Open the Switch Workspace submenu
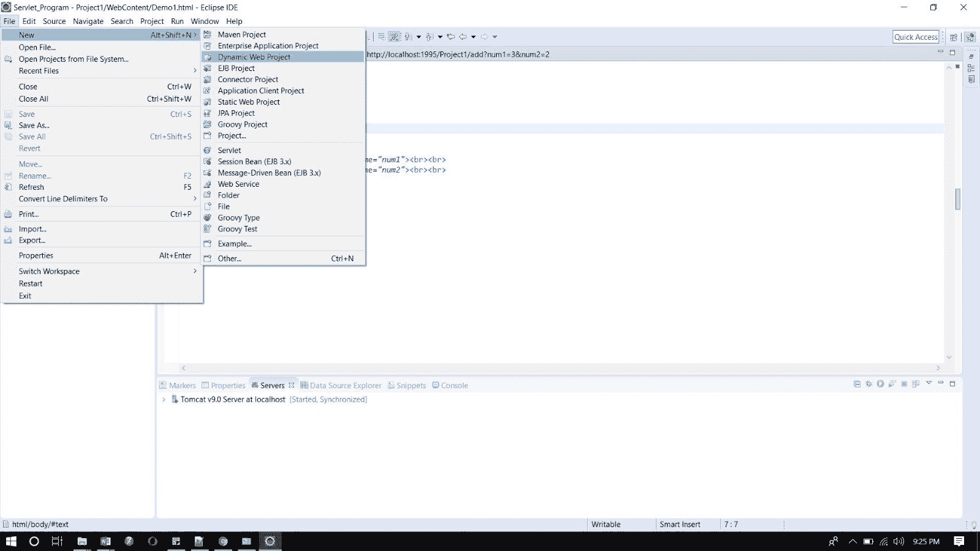This screenshot has height=551, width=980. tap(49, 271)
